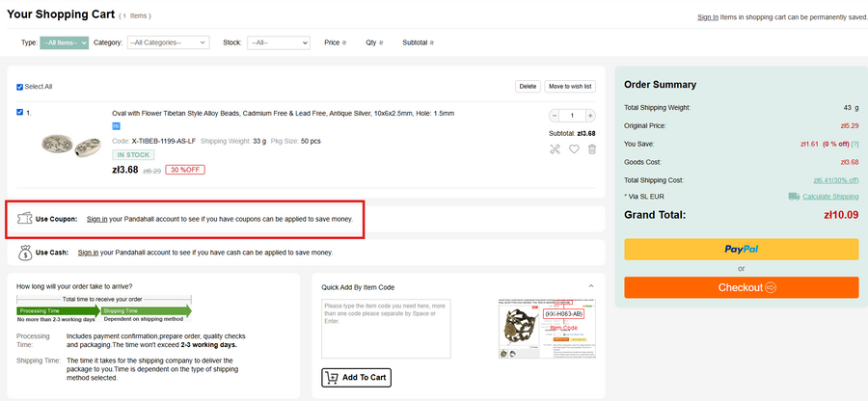This screenshot has height=401, width=868.
Task: Click the delivery truck shipping icon
Action: (793, 197)
